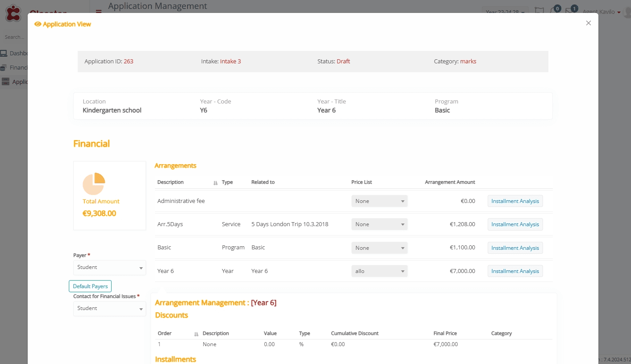Click the Administrative fee description cell
This screenshot has height=364, width=631.
point(181,201)
